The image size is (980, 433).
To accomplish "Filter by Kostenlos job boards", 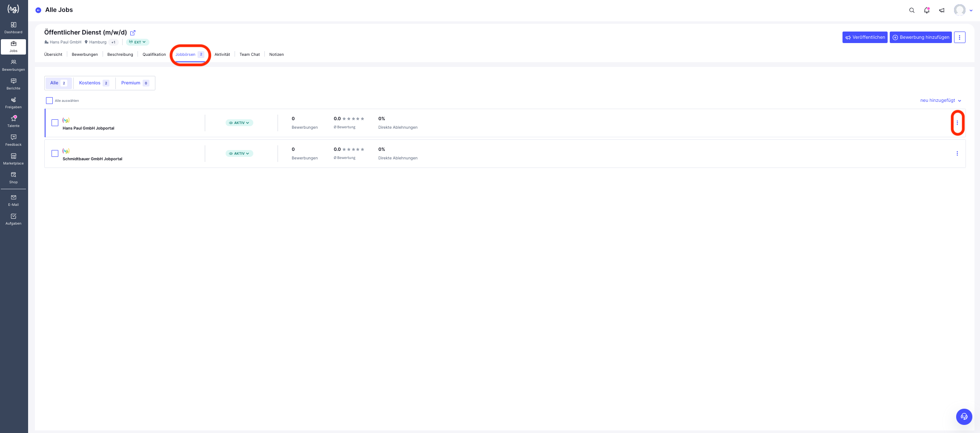I will click(x=94, y=83).
